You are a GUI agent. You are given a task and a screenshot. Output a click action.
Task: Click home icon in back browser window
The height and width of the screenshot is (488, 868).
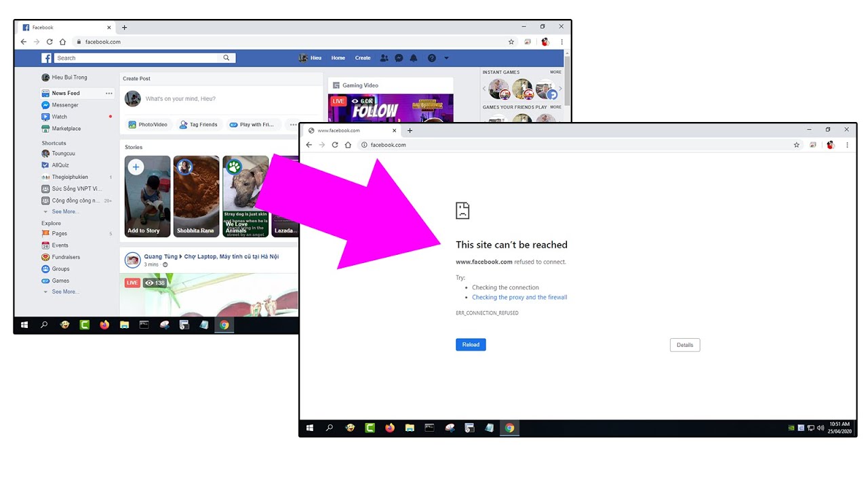pyautogui.click(x=62, y=42)
